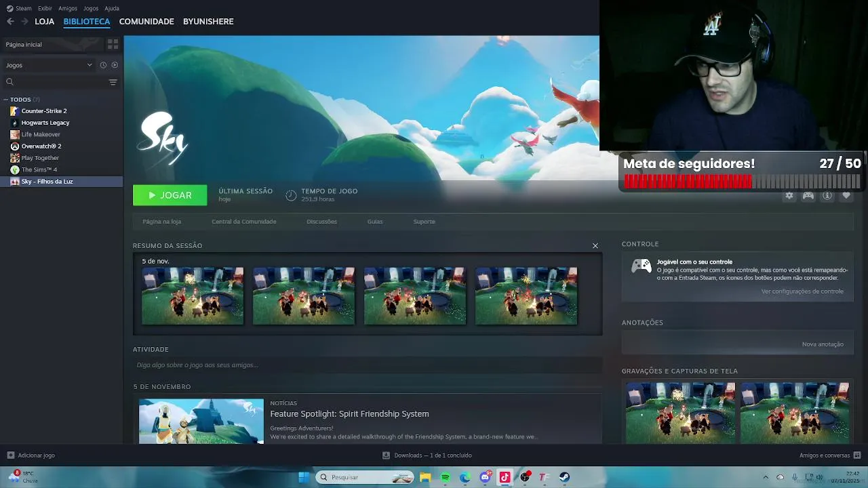Switch to the COMUNIDADE tab
This screenshot has height=488, width=868.
pyautogui.click(x=146, y=22)
